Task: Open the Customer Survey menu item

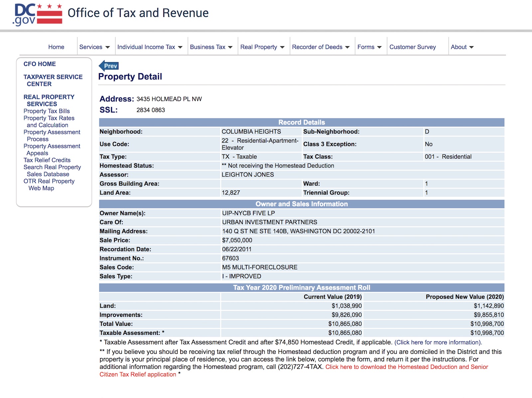Action: 412,47
